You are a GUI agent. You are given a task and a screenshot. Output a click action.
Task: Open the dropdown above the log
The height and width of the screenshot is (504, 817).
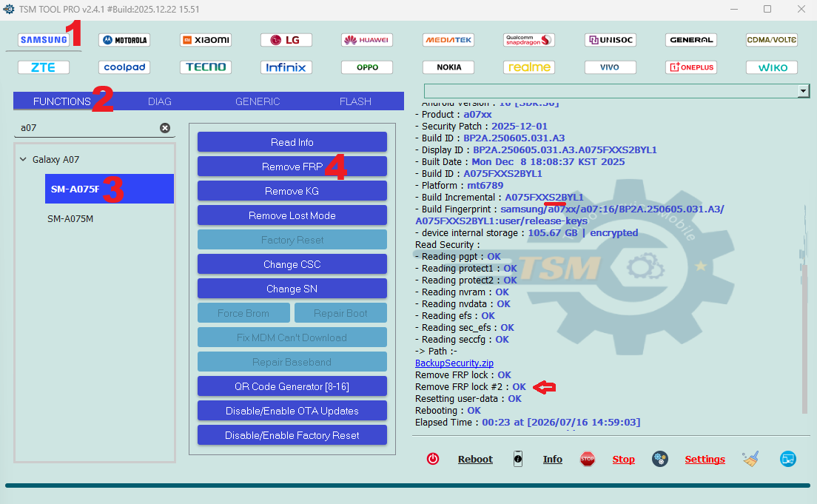[x=804, y=91]
